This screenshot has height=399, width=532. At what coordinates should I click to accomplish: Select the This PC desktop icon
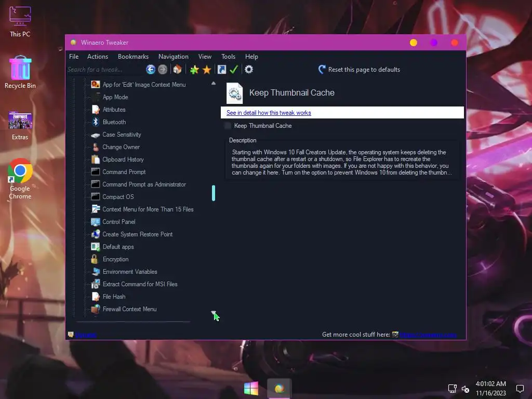point(20,21)
